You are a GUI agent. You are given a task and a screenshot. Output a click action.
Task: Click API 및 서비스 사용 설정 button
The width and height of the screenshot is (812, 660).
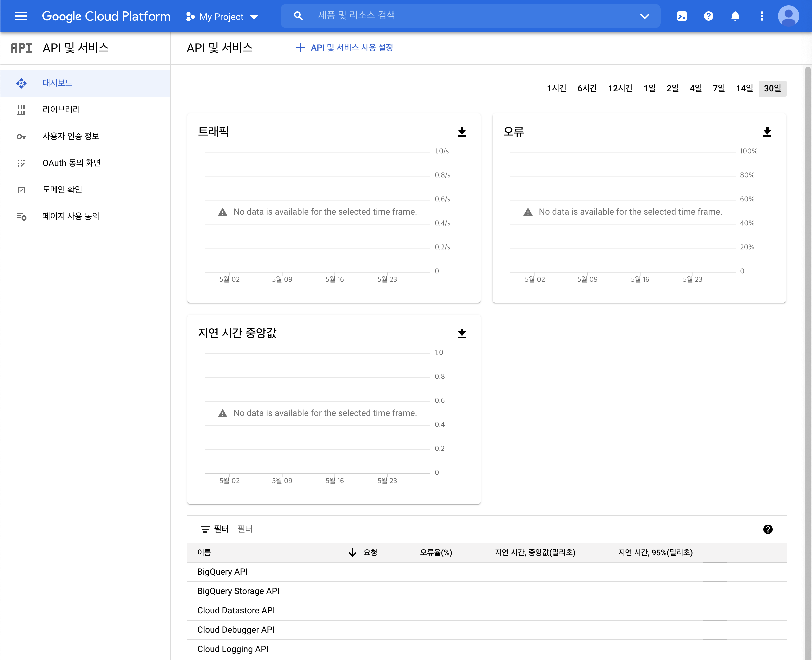coord(344,48)
